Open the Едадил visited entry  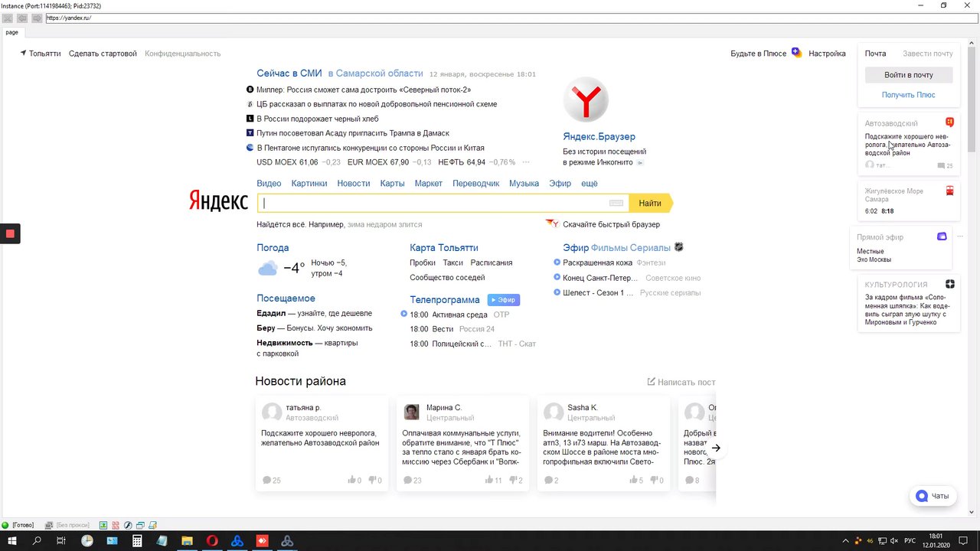tap(314, 313)
